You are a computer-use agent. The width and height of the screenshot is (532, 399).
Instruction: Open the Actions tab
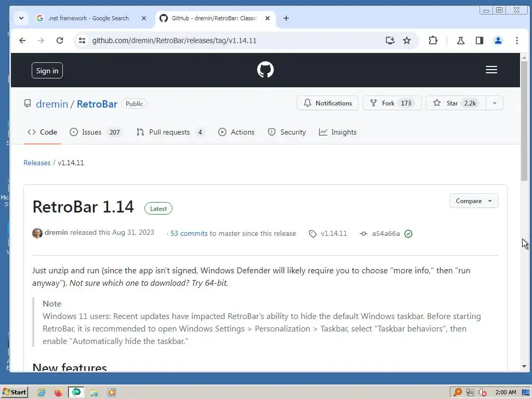[236, 132]
